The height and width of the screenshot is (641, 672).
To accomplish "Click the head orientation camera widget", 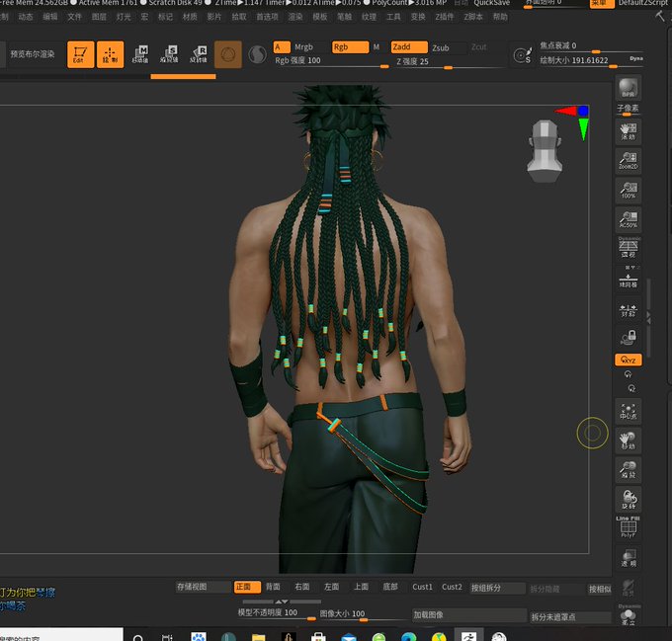I will click(x=545, y=151).
